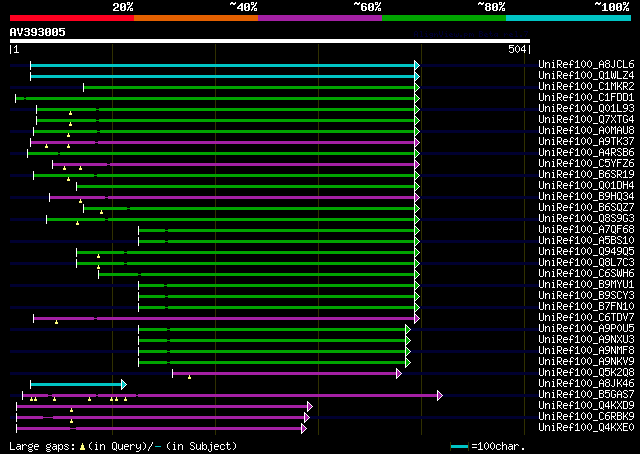Click the UniRef100_A9TK37 text
Viewport: 640px width, 454px height.
586,142
